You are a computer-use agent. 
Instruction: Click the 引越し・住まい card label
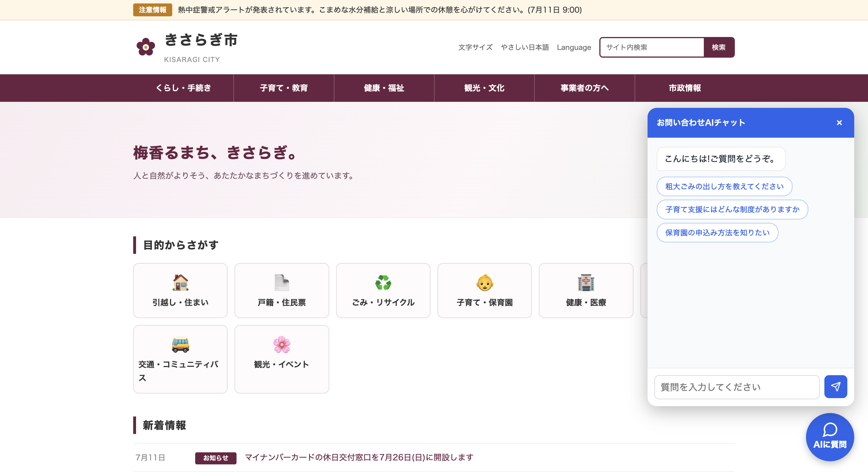(180, 302)
